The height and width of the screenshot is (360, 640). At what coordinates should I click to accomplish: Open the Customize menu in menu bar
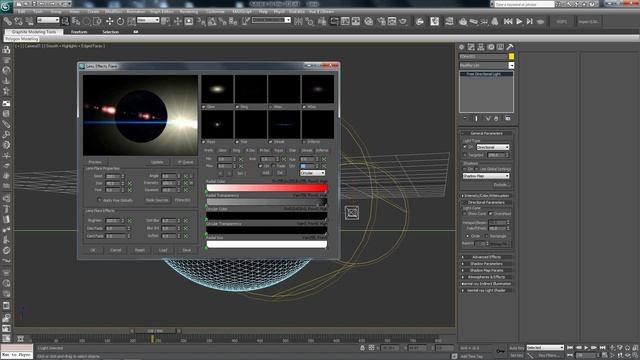215,12
